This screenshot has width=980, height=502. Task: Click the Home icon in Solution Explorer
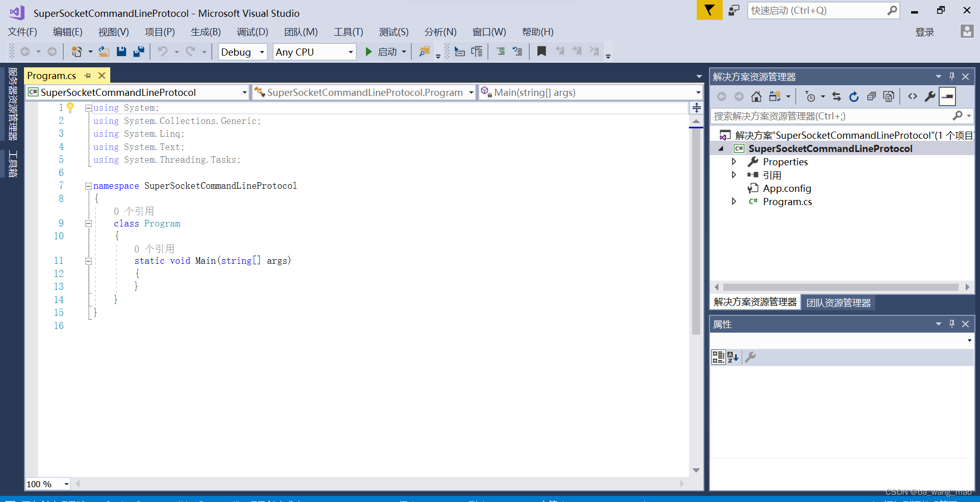point(756,96)
